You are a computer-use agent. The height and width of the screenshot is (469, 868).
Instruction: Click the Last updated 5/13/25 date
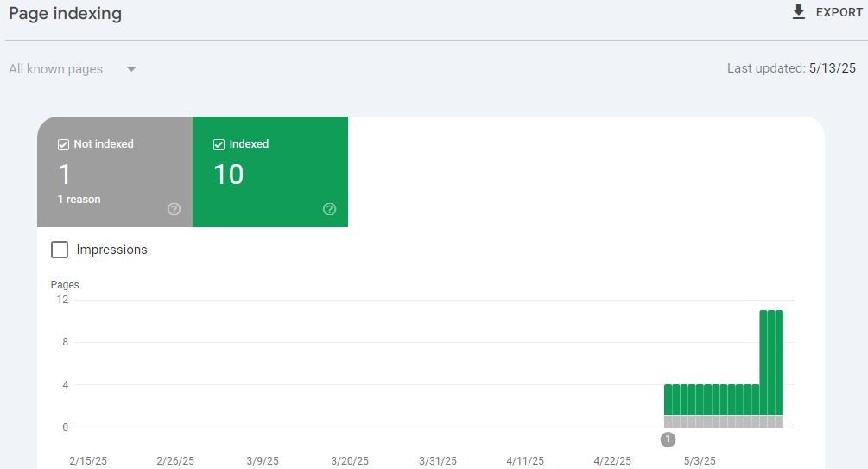coord(832,68)
